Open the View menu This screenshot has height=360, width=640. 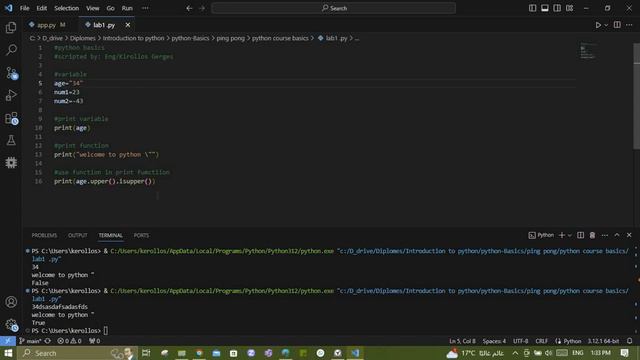[x=93, y=8]
